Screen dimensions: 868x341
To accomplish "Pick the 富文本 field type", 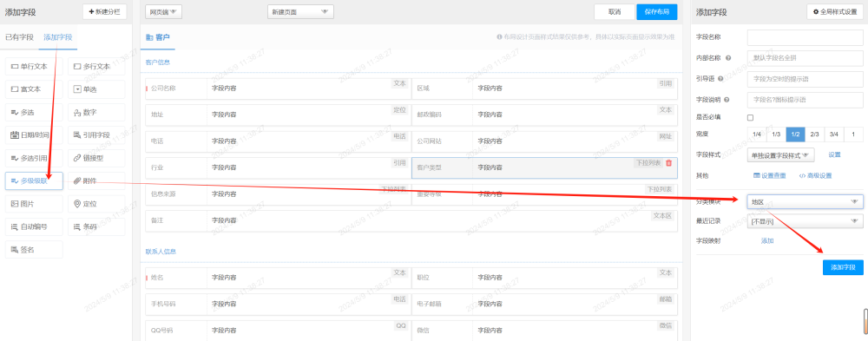I will pos(34,89).
